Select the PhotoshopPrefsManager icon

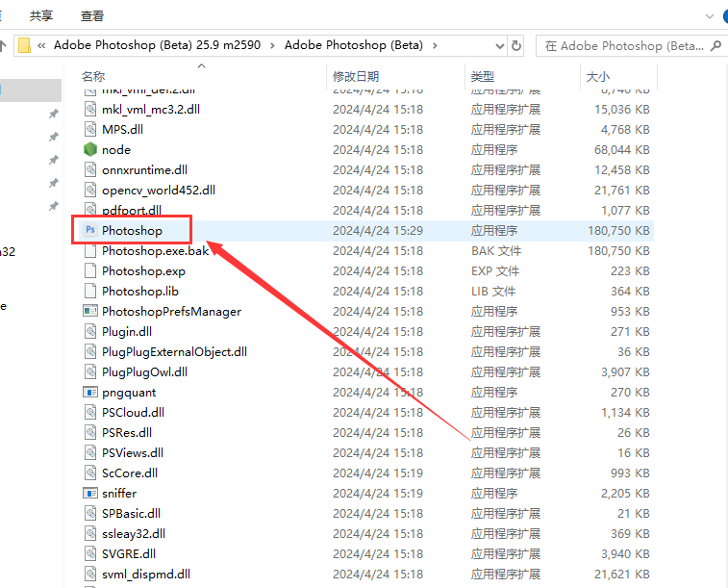tap(90, 311)
